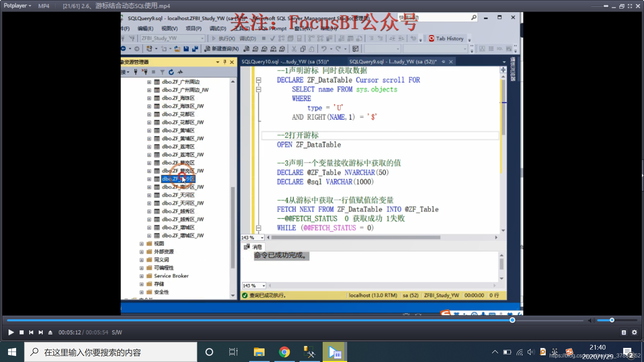Click the refresh icon in Object Explorer
Screen dimensions: 644x362
click(171, 72)
